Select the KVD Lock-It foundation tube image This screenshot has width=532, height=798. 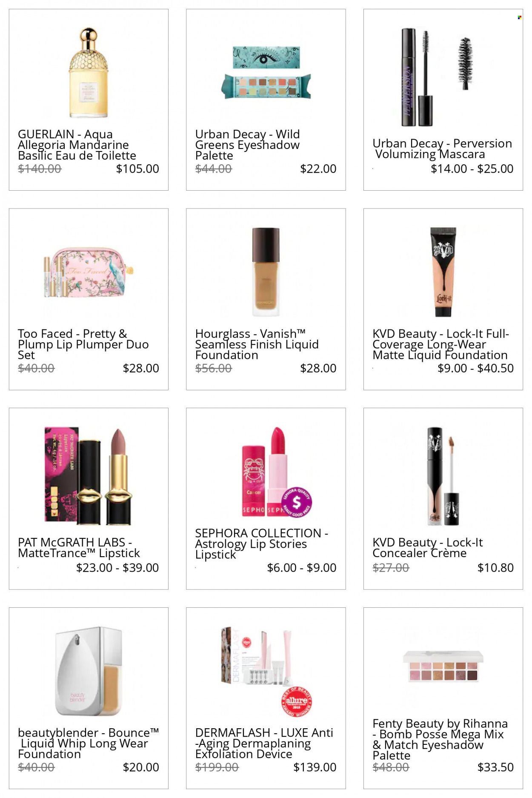tap(443, 272)
